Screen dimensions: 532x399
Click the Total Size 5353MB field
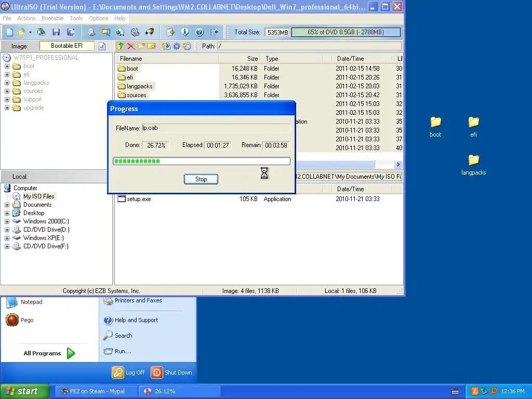277,32
